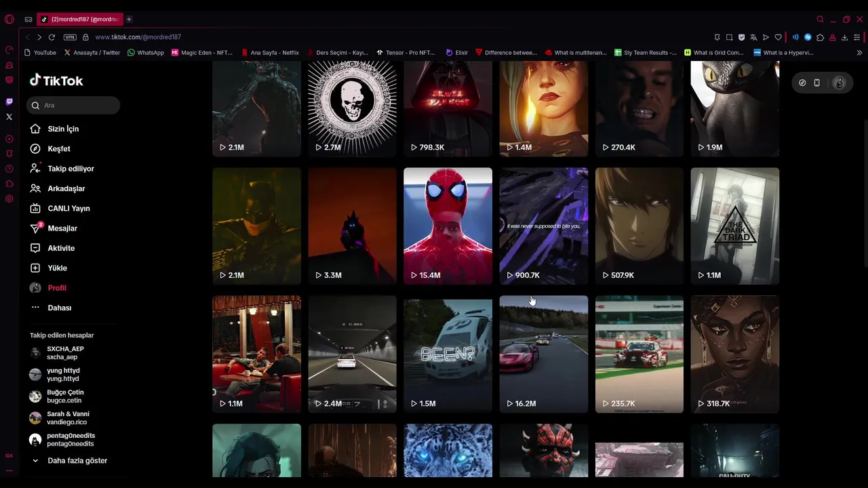Take a snapshot with capture icon
868x488 pixels.
pyautogui.click(x=729, y=37)
